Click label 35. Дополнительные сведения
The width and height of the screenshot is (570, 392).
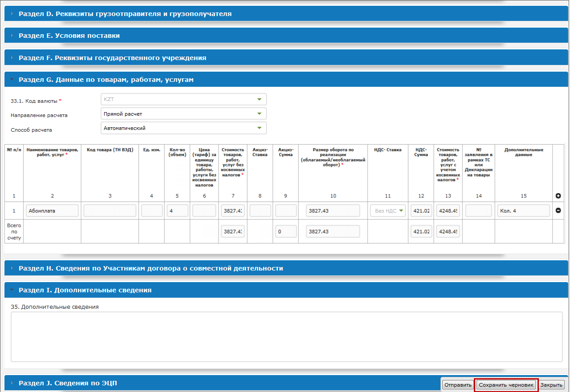[x=55, y=307]
